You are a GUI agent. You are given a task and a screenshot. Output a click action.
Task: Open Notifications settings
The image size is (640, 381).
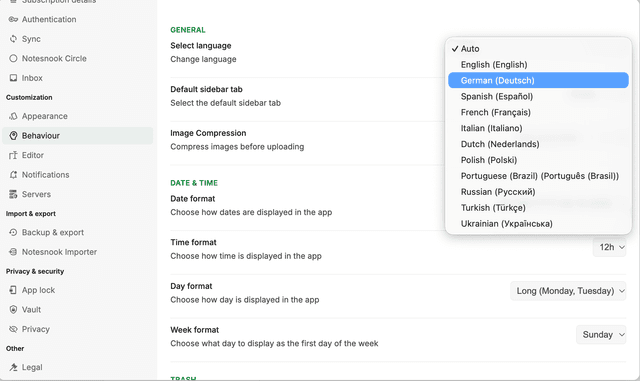pos(78,175)
